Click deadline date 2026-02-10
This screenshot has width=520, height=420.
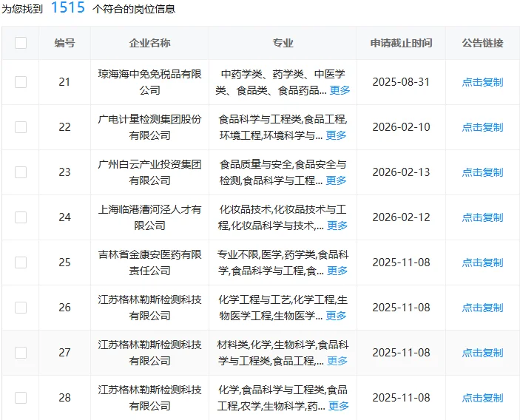401,127
